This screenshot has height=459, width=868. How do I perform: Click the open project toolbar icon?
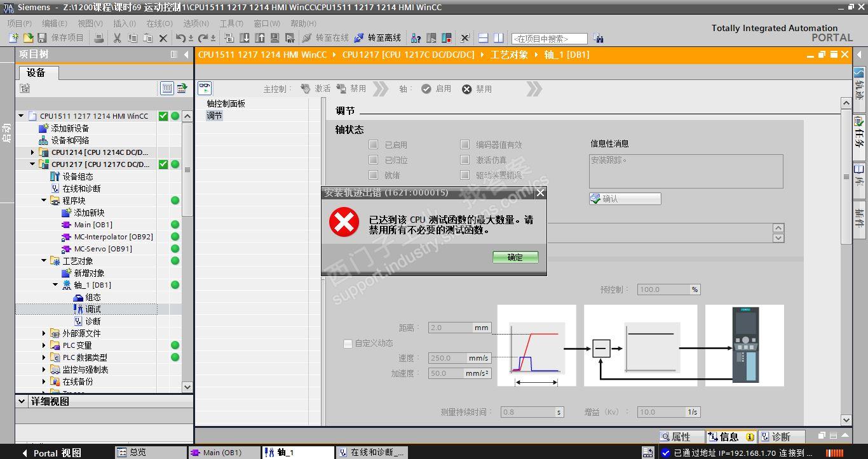(28, 38)
